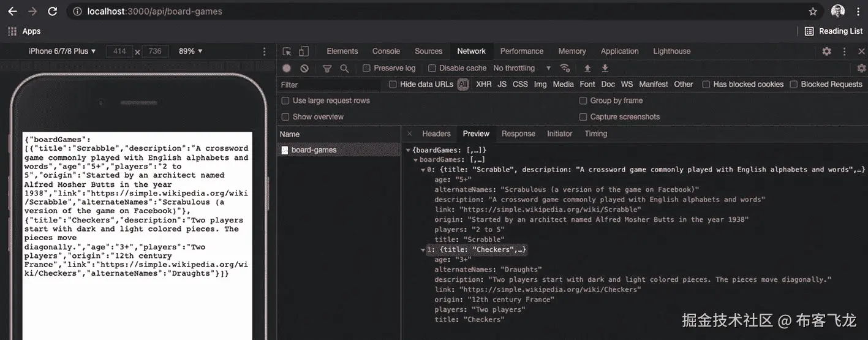
Task: Collapse item 0 Scrabble entry
Action: click(423, 170)
